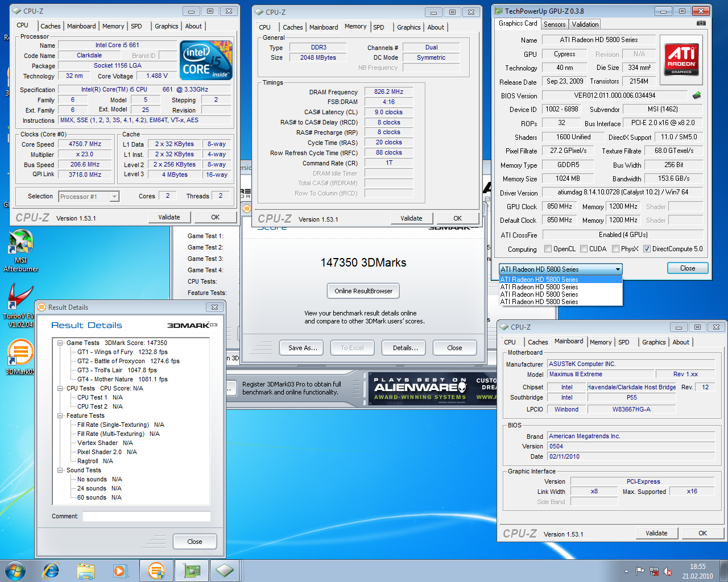The image size is (728, 582).
Task: Click Validate in CPU-Z Memory window
Action: point(411,218)
